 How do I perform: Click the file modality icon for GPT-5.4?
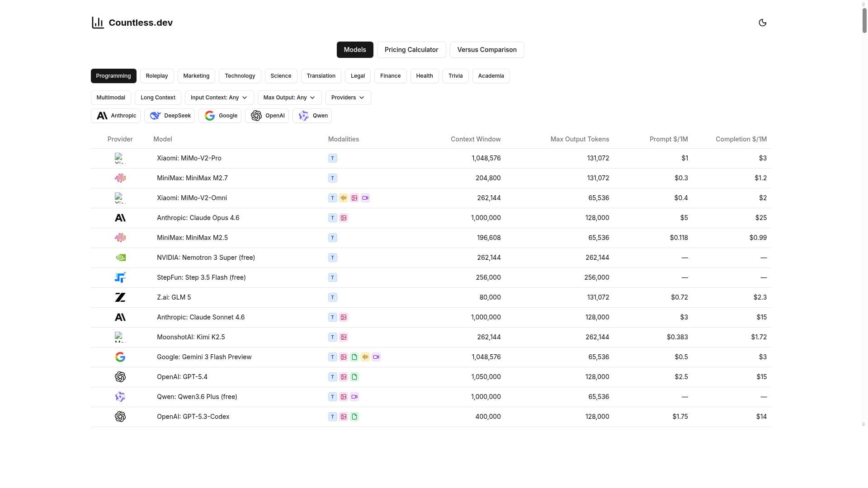(x=354, y=377)
